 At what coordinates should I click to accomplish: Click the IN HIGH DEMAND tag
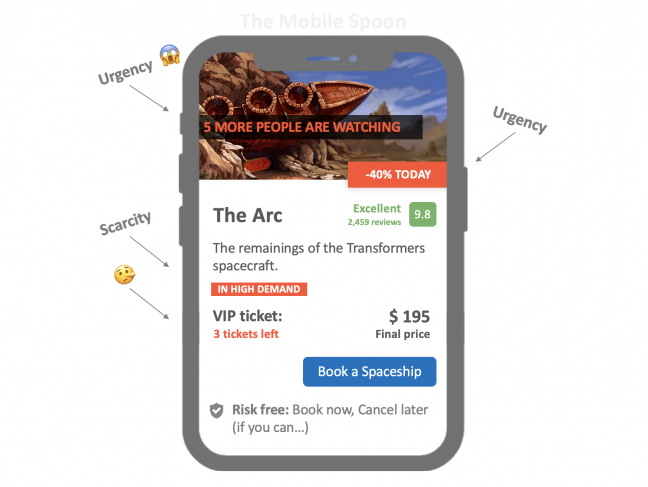259,289
